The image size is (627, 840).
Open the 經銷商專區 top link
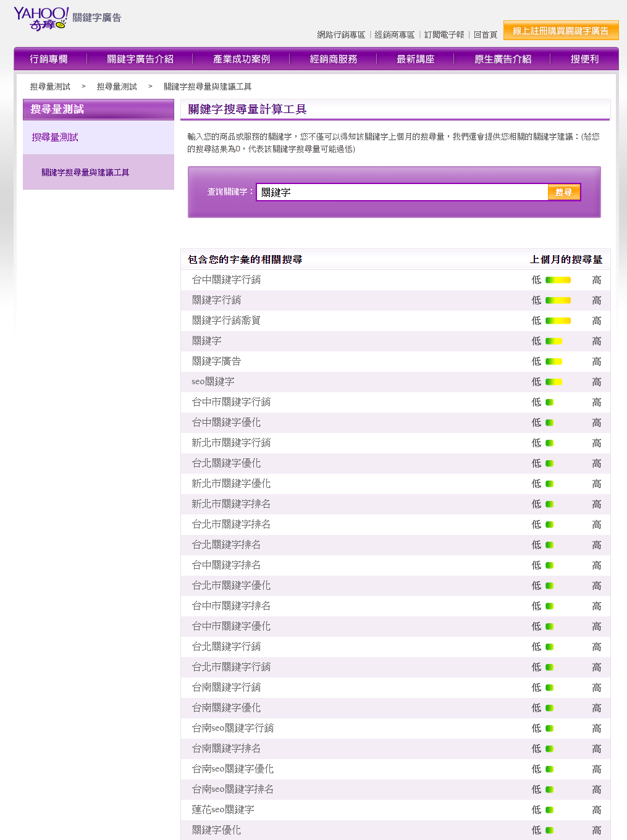click(395, 35)
